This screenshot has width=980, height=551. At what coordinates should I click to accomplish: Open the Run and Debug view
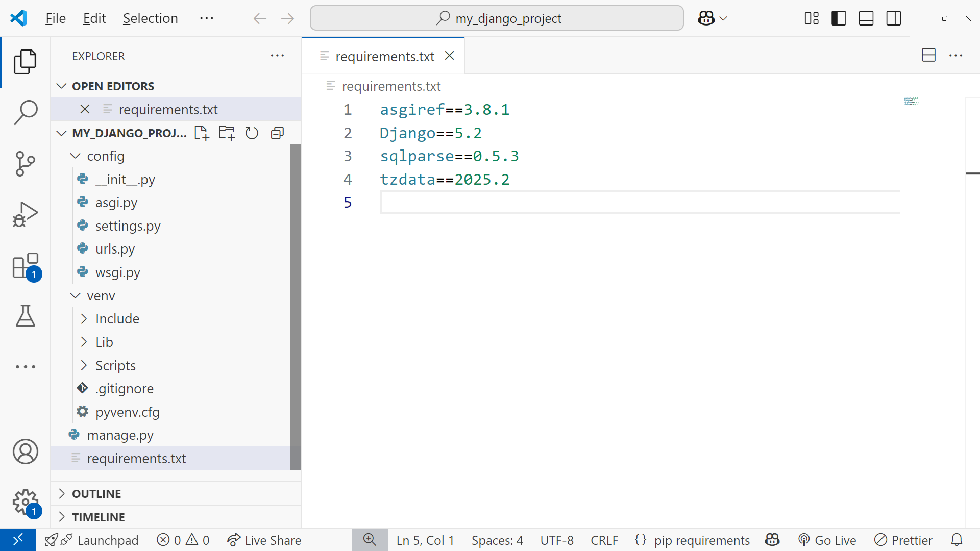[25, 214]
